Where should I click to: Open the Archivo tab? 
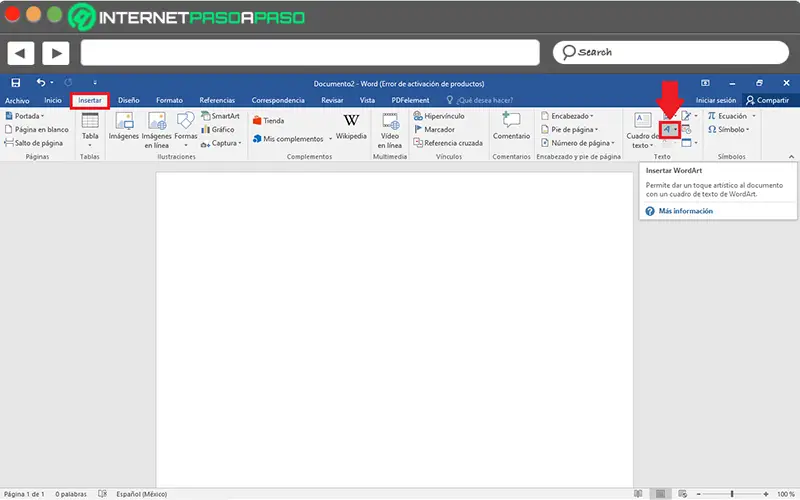point(17,101)
